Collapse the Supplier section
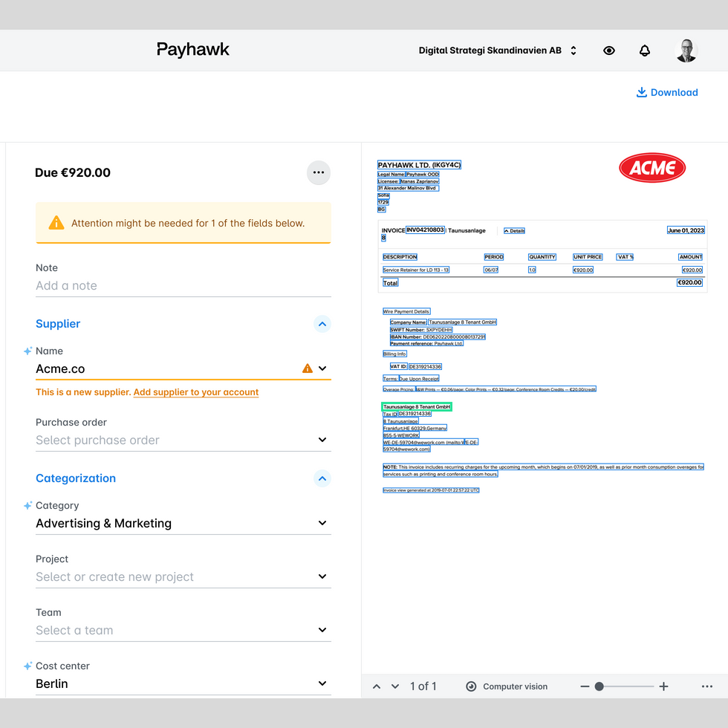The height and width of the screenshot is (728, 728). (x=322, y=324)
